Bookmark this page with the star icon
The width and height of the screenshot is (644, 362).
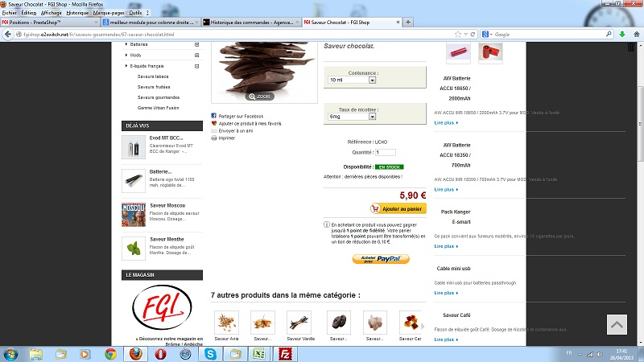(x=458, y=35)
